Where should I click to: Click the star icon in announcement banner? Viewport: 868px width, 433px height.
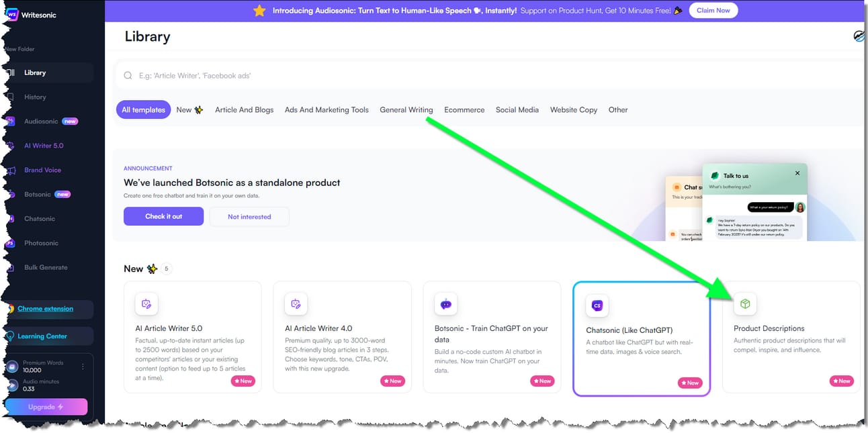pos(259,10)
